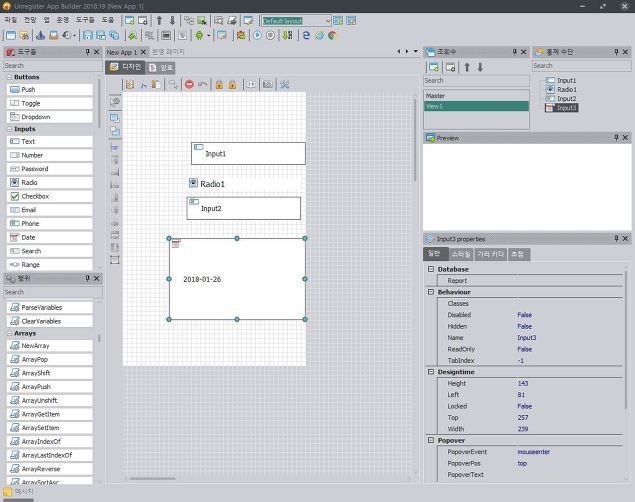Collapse the Popover property group
The image size is (635, 502).
pyautogui.click(x=431, y=440)
